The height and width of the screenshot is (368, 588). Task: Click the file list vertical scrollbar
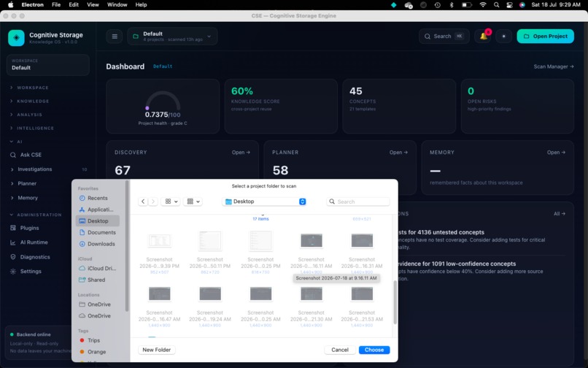pyautogui.click(x=395, y=302)
